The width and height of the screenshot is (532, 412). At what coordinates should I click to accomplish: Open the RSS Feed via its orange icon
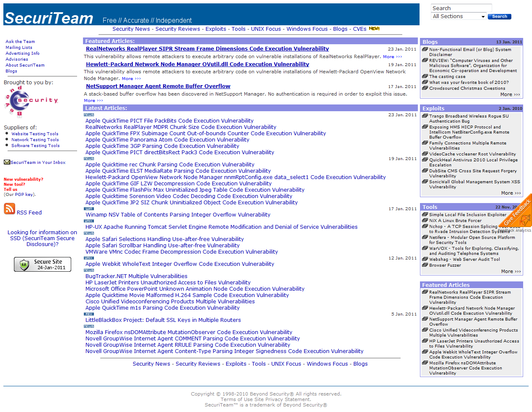click(9, 209)
